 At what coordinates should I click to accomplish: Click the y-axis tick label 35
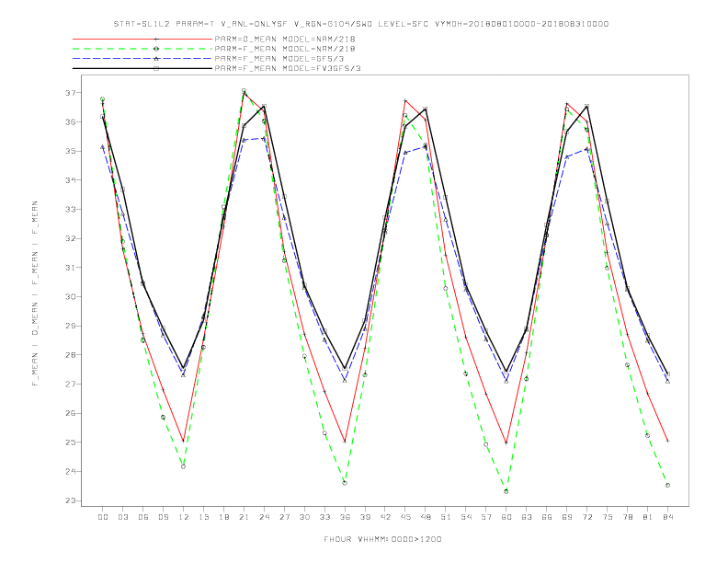[71, 151]
